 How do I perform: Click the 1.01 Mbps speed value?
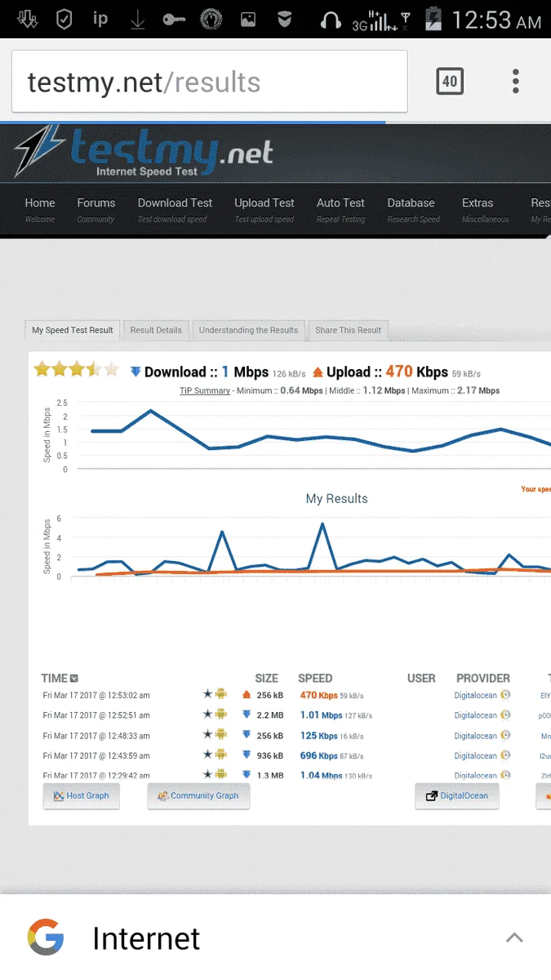(321, 715)
